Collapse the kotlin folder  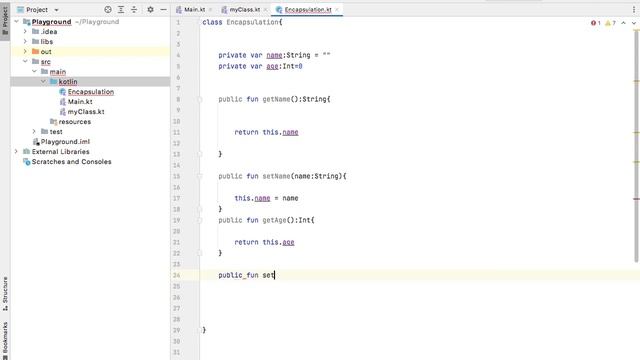click(43, 81)
